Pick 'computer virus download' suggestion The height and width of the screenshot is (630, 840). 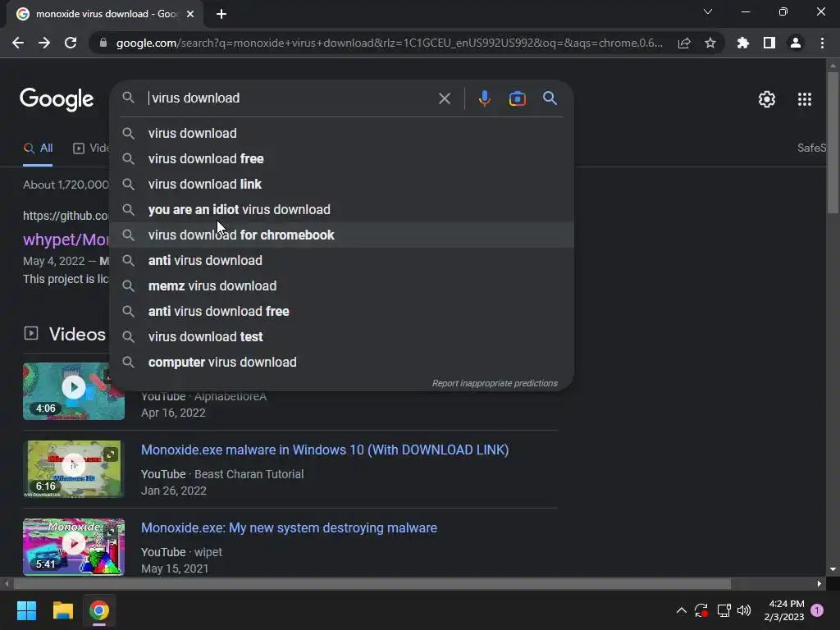342,362
